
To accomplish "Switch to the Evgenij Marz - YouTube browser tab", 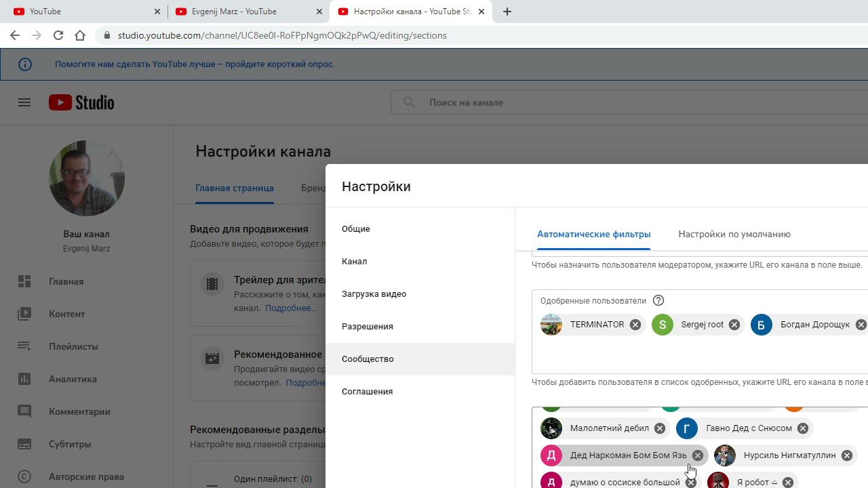I will pos(248,12).
